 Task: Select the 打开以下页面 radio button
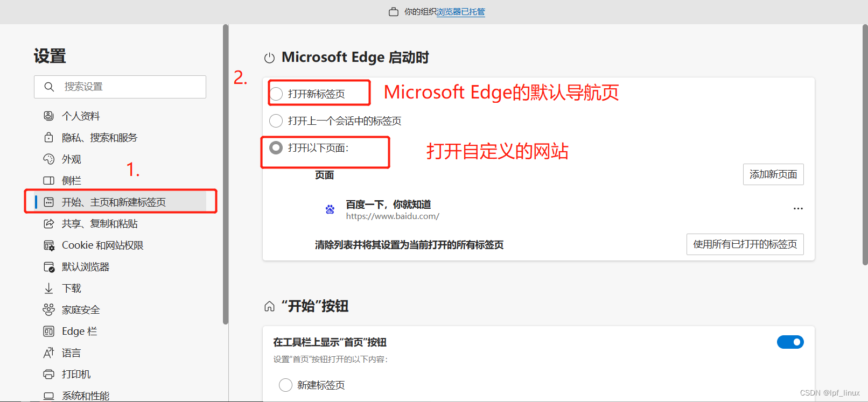tap(276, 147)
